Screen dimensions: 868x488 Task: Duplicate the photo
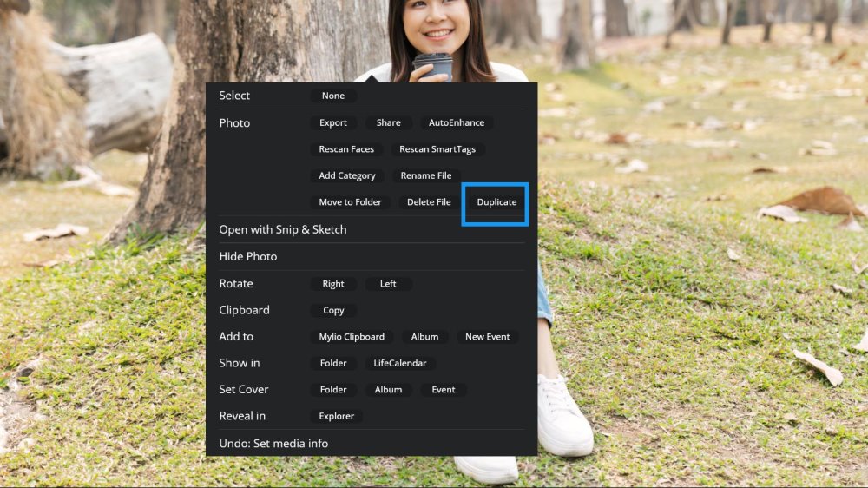tap(496, 202)
